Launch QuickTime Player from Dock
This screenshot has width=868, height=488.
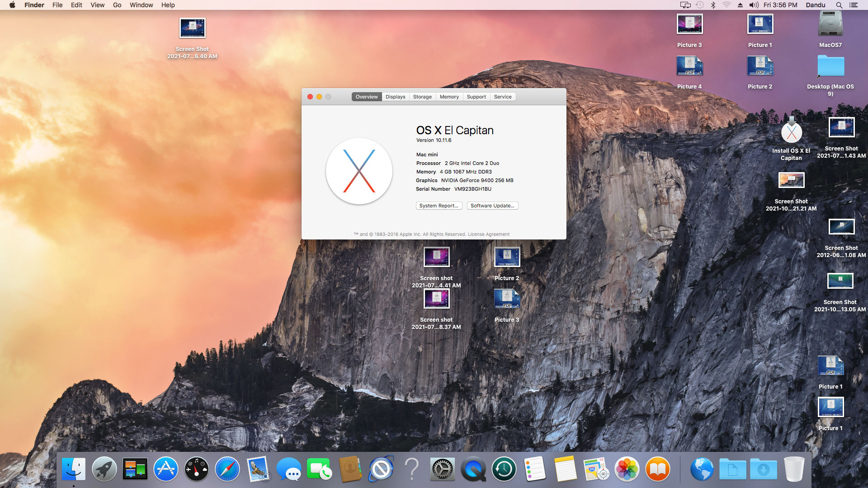click(473, 469)
